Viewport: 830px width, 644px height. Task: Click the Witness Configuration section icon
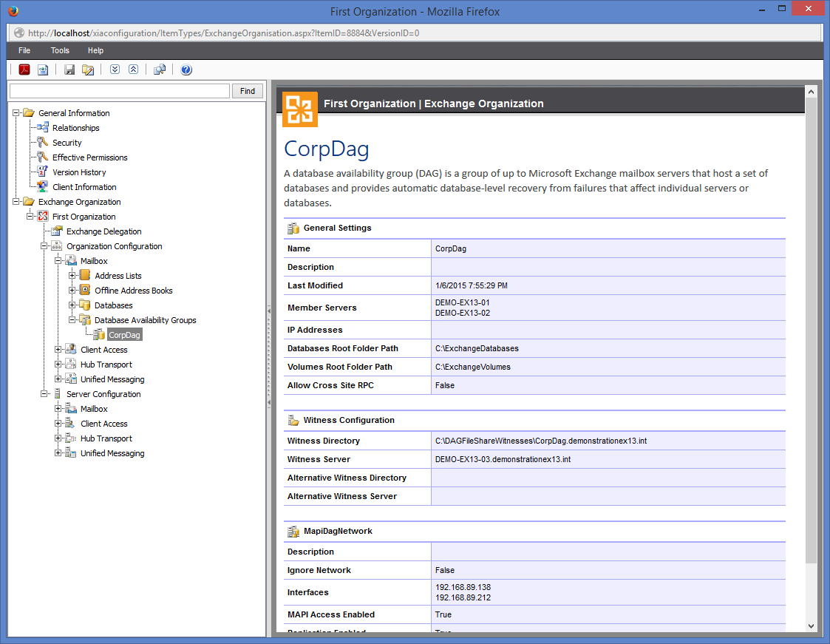[293, 421]
